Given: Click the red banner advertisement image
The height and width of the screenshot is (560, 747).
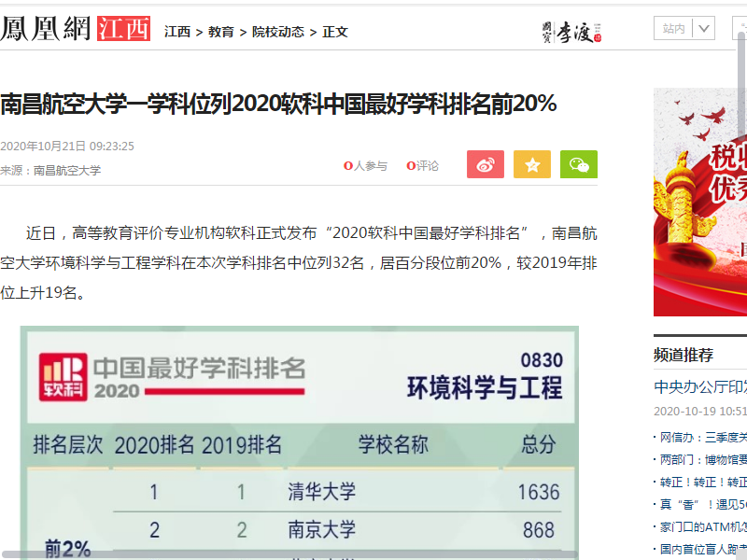Looking at the screenshot, I should point(700,203).
